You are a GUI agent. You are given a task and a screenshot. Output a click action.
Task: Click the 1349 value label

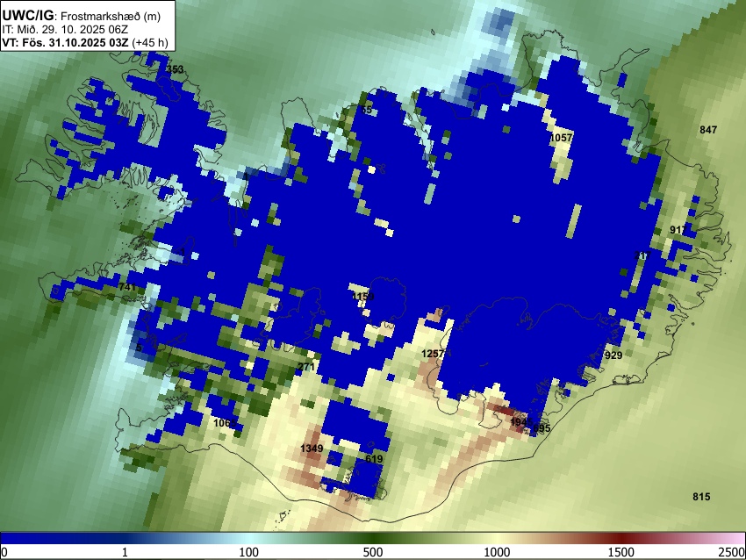tap(312, 449)
